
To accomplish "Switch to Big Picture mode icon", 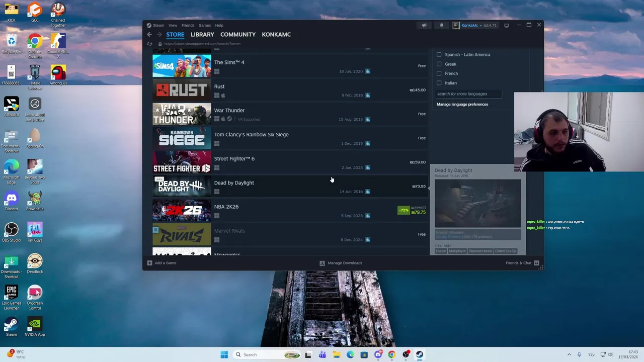I will [507, 25].
